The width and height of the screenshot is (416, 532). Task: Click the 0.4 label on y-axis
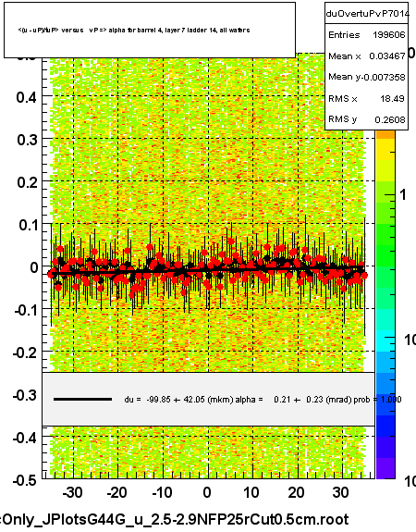click(27, 98)
